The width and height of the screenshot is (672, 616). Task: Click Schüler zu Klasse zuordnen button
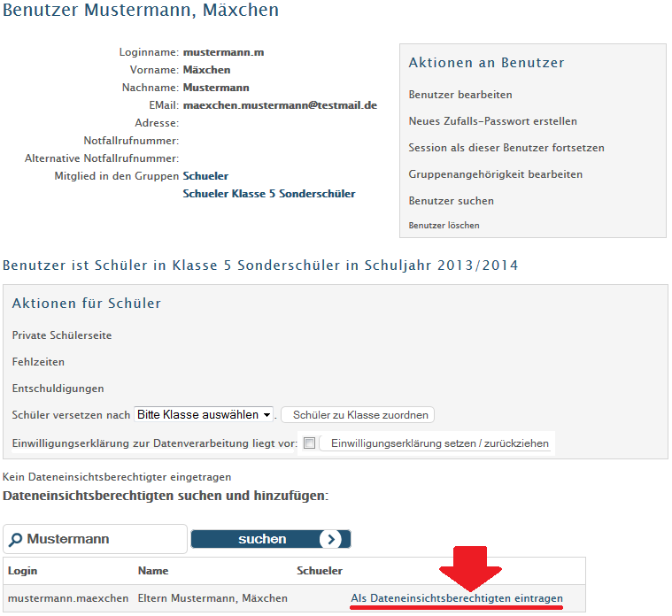click(358, 415)
